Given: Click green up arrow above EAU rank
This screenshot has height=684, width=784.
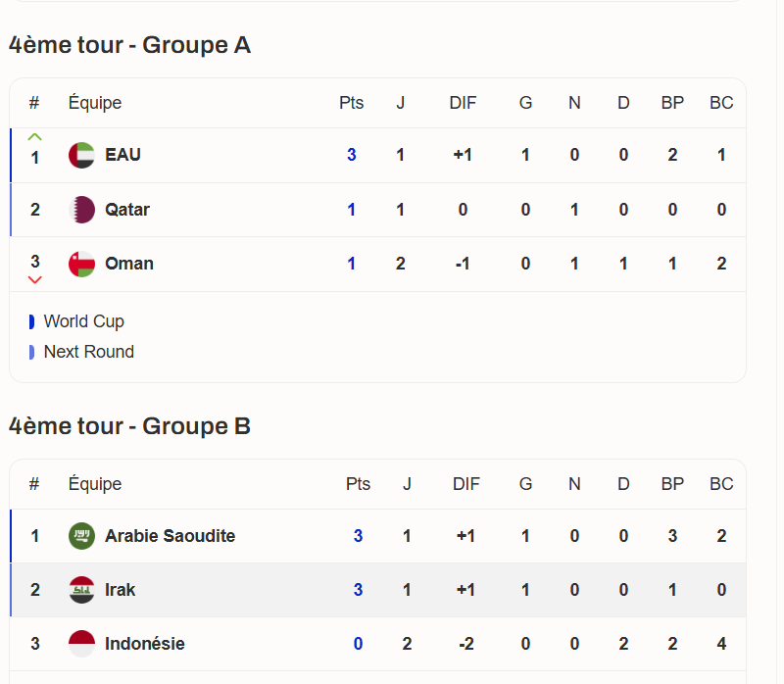Looking at the screenshot, I should pyautogui.click(x=35, y=136).
